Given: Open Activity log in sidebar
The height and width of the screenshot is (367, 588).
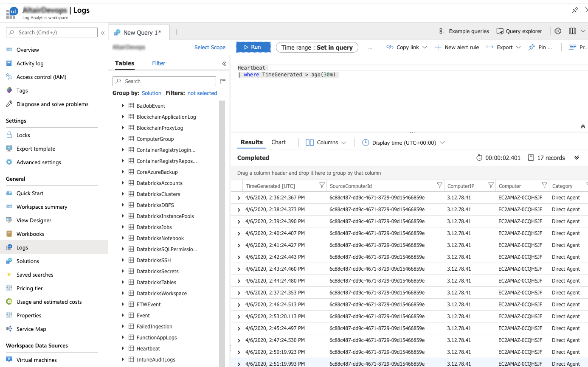Looking at the screenshot, I should click(x=30, y=64).
